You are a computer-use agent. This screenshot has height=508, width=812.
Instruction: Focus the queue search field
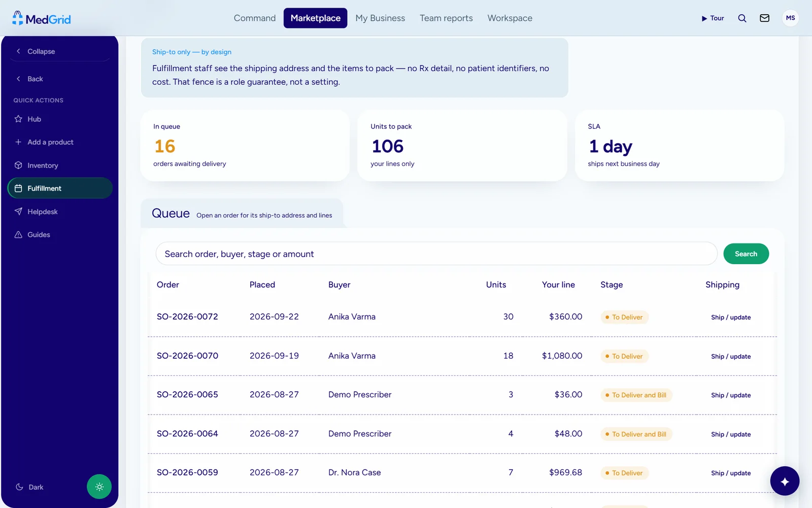point(436,254)
